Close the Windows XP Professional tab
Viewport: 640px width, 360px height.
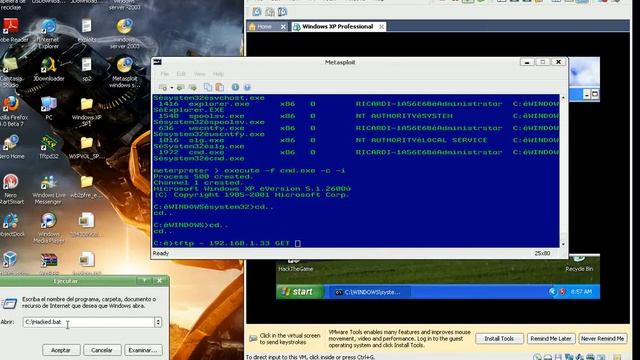[381, 27]
